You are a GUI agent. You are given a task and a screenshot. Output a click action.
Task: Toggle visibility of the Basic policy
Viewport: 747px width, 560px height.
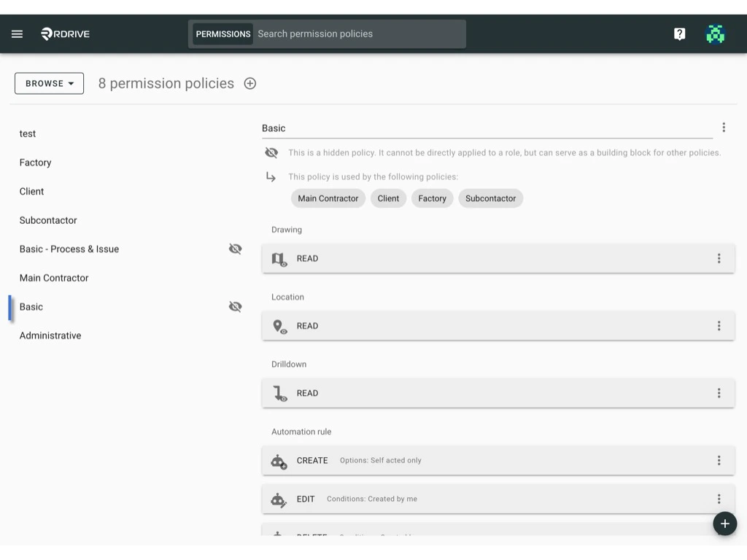[x=235, y=306]
